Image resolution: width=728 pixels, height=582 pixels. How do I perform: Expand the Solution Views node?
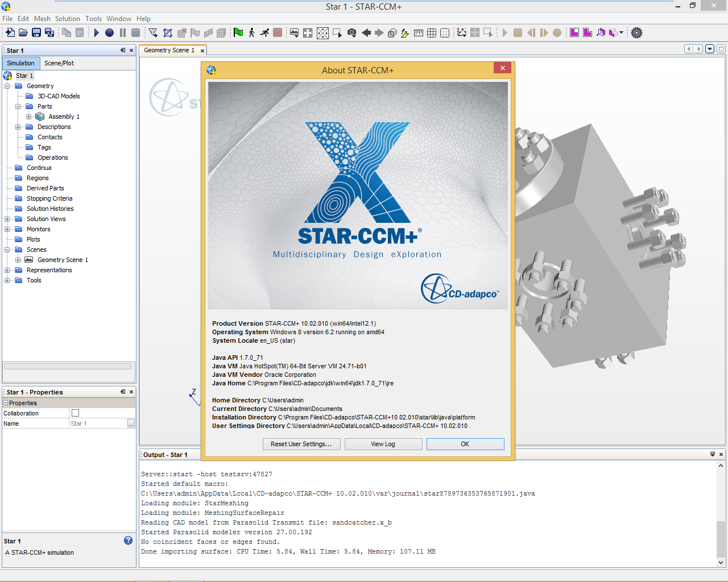(x=7, y=219)
